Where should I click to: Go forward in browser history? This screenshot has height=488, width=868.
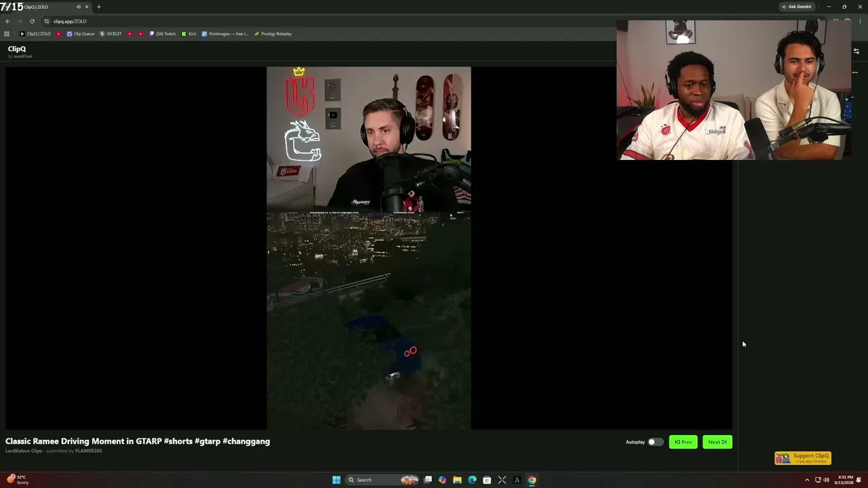(x=20, y=21)
